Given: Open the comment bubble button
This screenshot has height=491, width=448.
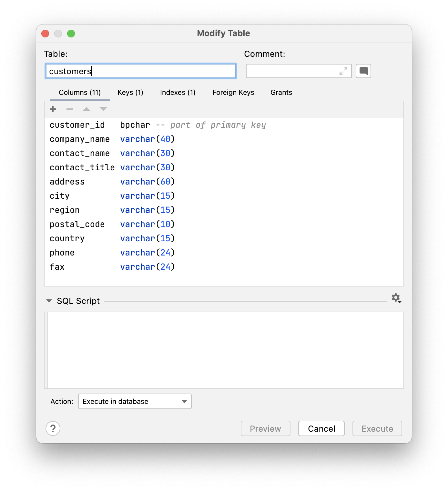Looking at the screenshot, I should click(x=363, y=71).
